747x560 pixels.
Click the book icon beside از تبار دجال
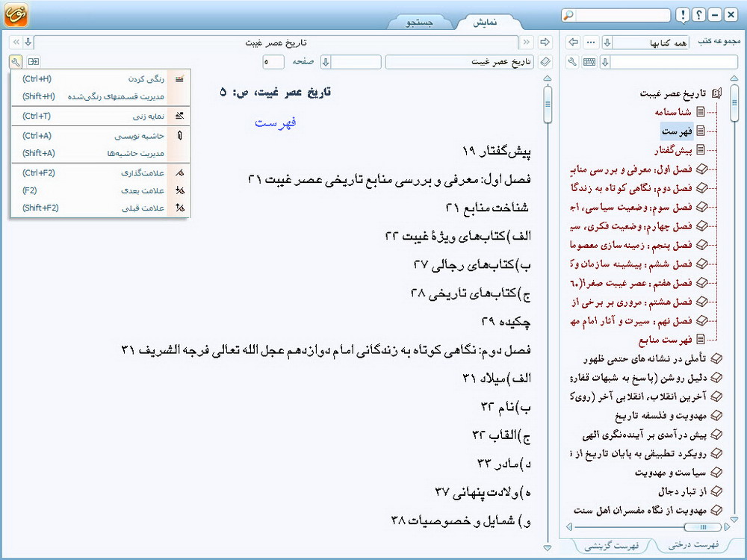tap(716, 491)
